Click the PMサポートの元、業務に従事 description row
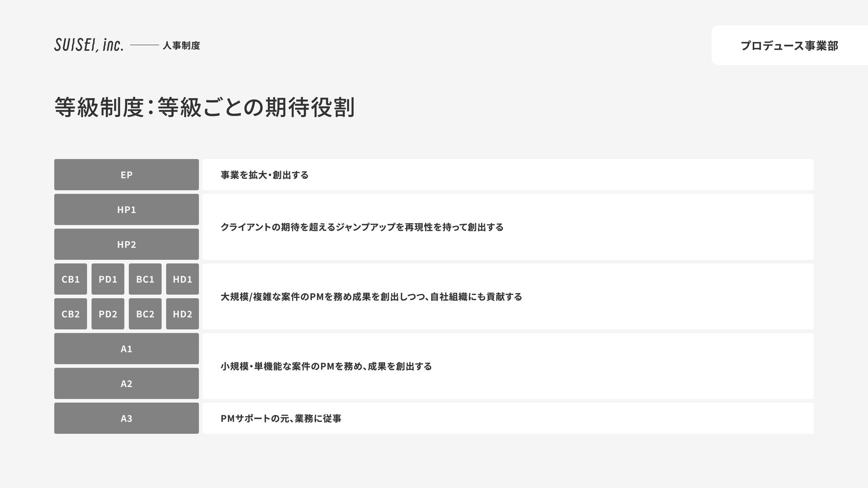868x488 pixels. click(508, 418)
